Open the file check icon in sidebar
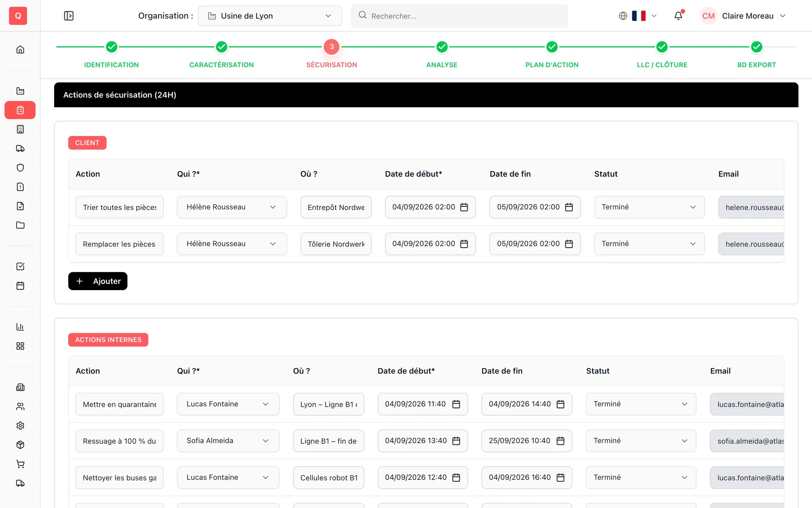 (x=20, y=206)
